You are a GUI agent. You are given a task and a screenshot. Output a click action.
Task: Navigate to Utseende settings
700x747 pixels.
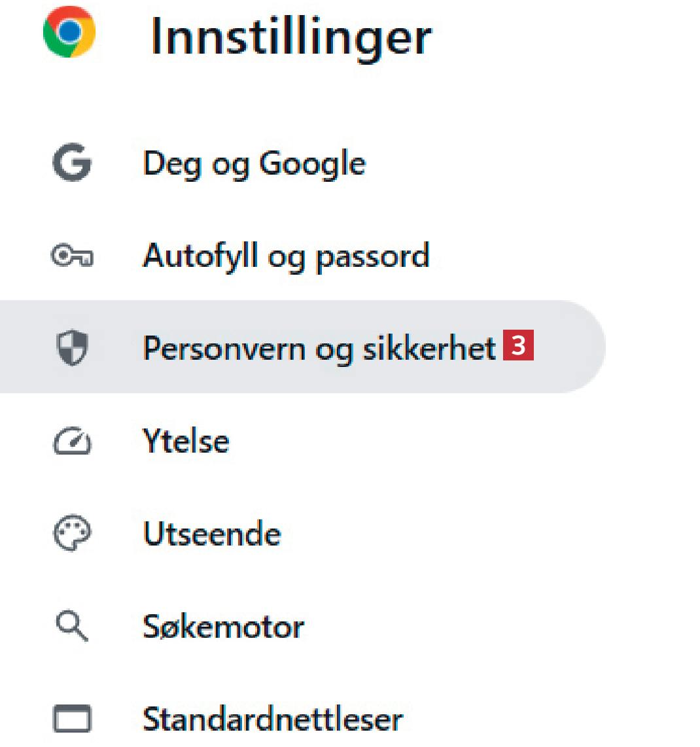[x=212, y=534]
